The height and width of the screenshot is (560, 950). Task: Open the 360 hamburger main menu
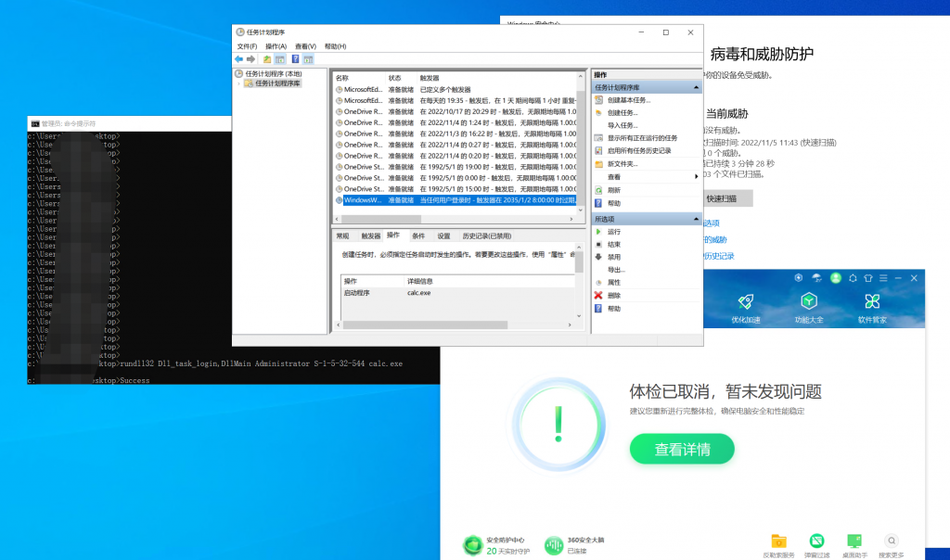coord(883,278)
